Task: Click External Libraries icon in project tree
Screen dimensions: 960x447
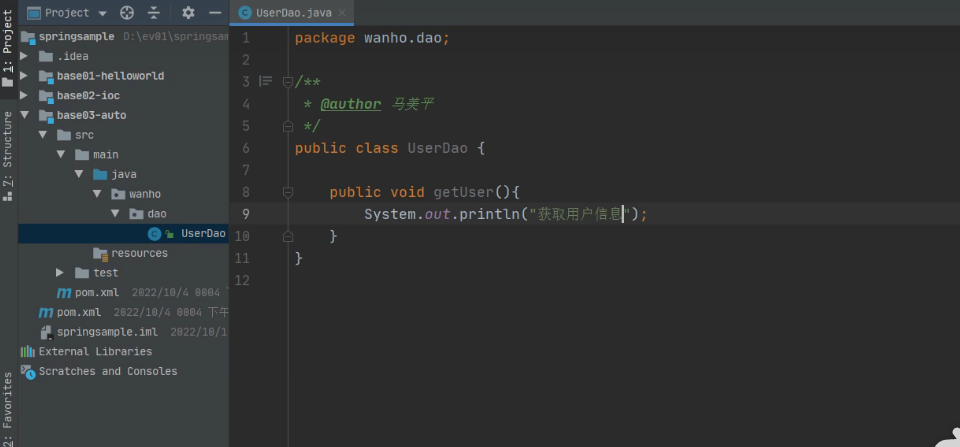Action: (28, 352)
